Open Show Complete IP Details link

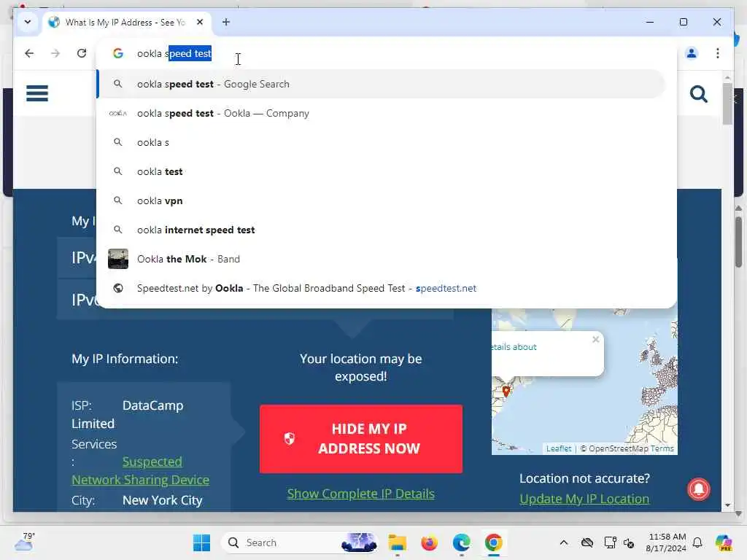(x=360, y=494)
